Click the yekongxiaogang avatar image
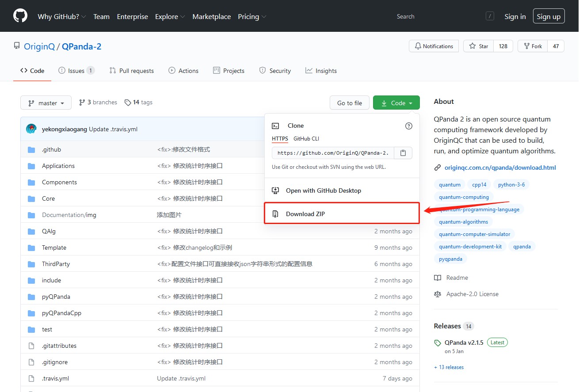The image size is (579, 392). point(31,129)
